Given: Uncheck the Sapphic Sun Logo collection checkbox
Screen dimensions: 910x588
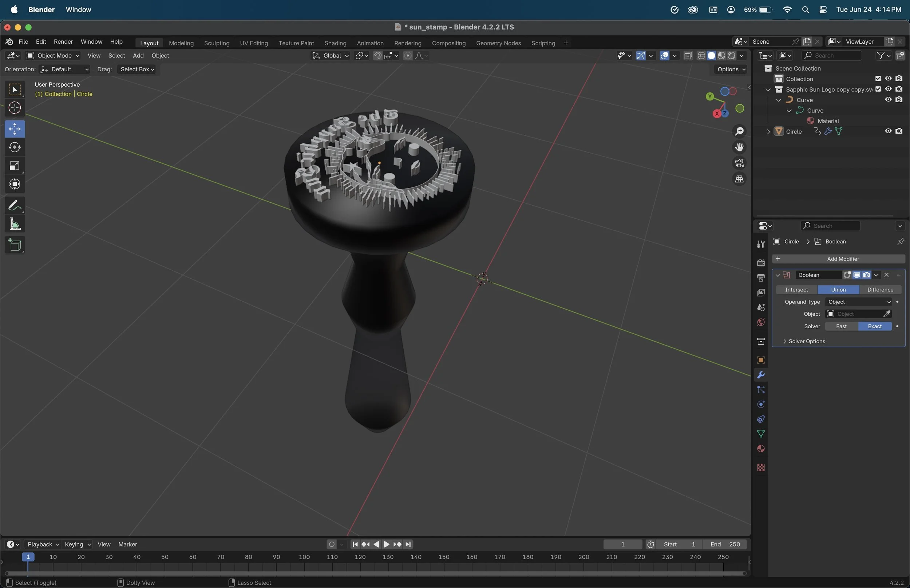Looking at the screenshot, I should coord(878,89).
